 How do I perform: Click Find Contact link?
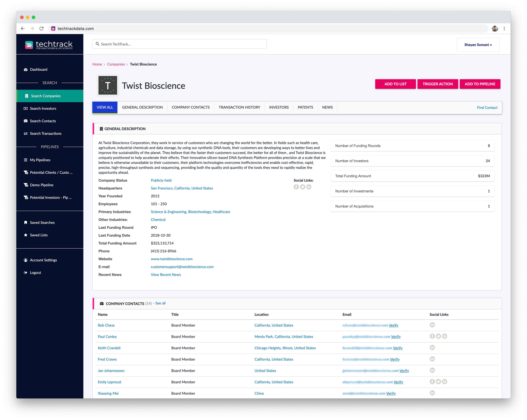(487, 108)
